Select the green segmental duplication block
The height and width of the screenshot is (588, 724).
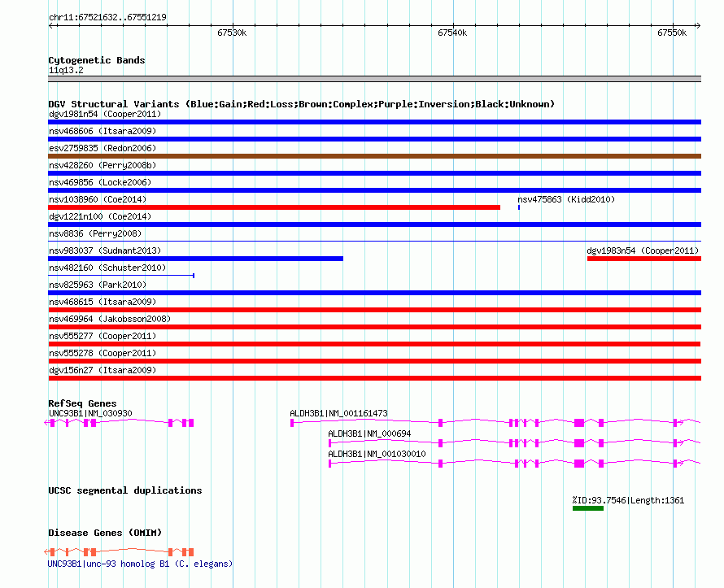[588, 508]
